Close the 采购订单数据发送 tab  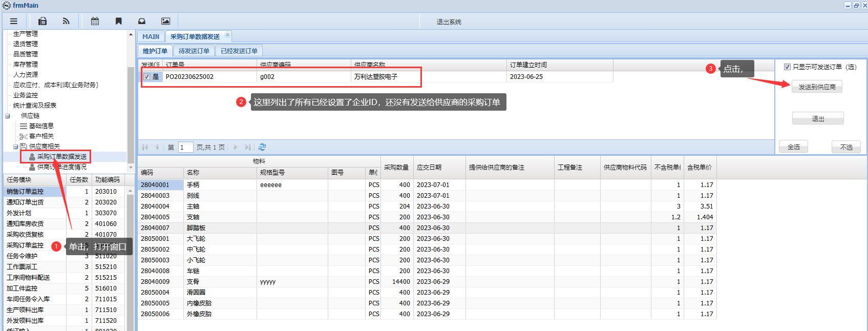[227, 35]
